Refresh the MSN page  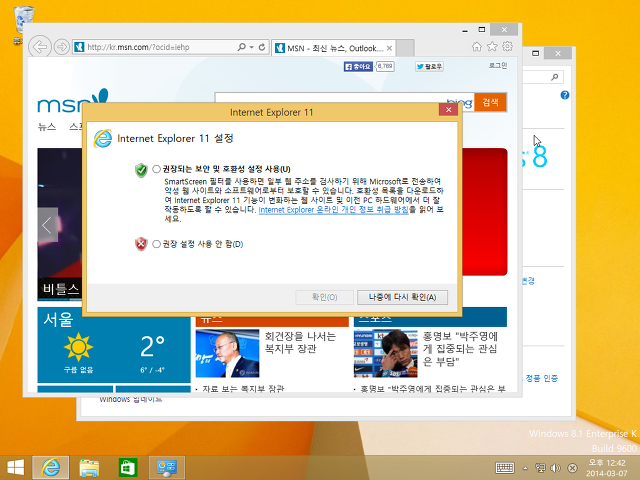tap(262, 47)
